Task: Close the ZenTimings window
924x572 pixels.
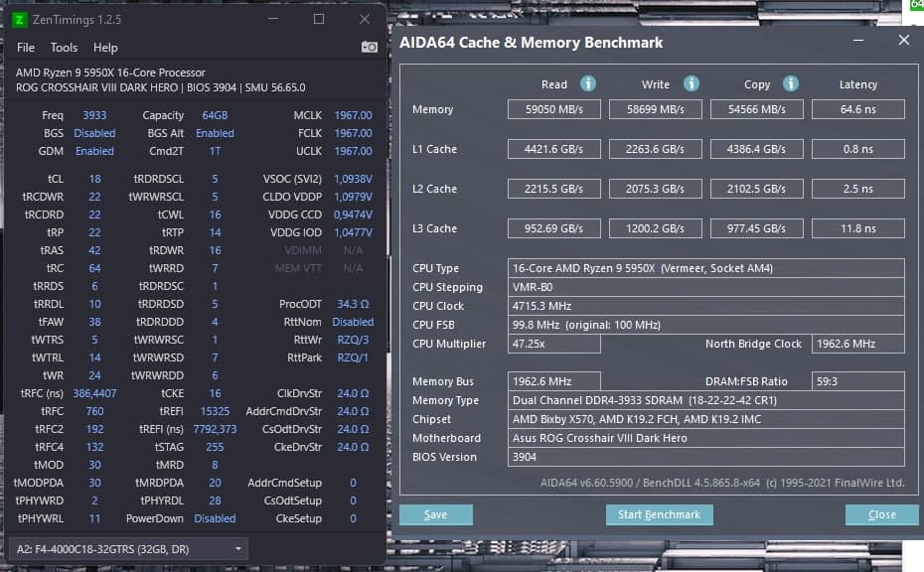Action: click(x=365, y=19)
